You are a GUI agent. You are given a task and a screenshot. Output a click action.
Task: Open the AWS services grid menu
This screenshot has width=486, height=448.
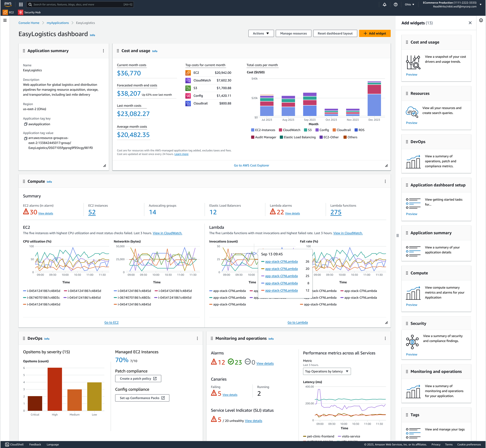click(21, 4)
